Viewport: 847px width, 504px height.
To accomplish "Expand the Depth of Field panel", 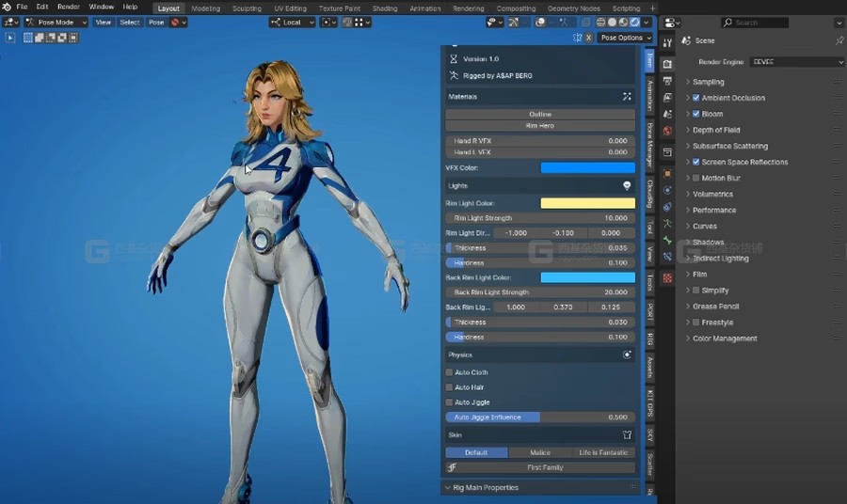I will pos(715,130).
